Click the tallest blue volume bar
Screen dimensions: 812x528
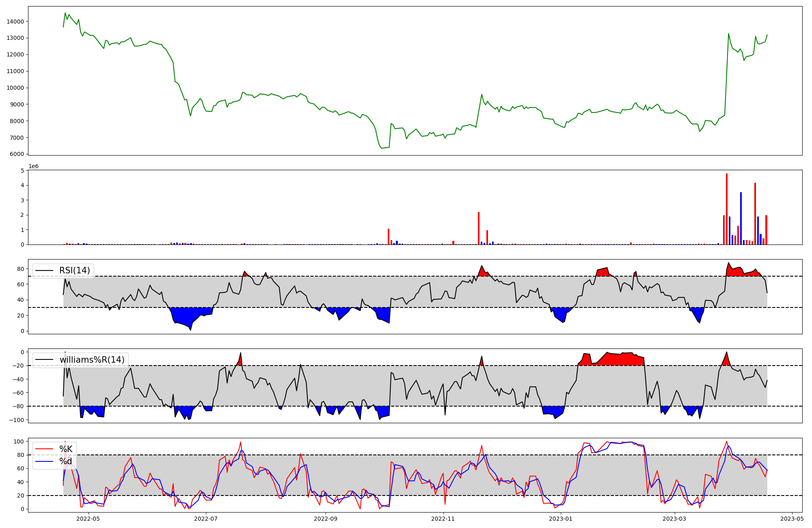click(741, 219)
